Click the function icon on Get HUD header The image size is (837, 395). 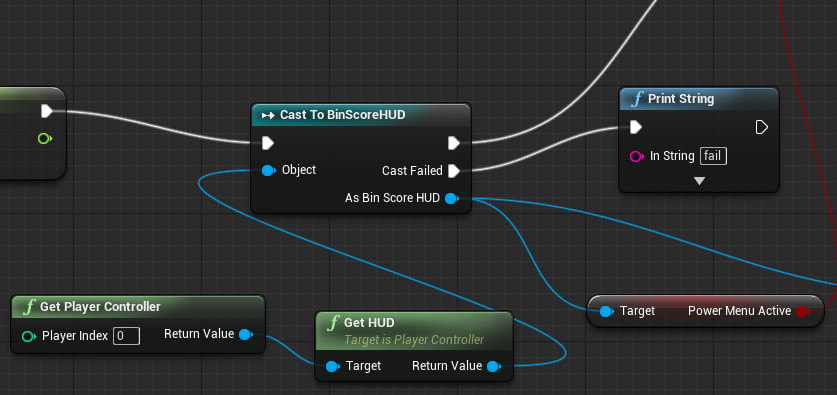pos(333,323)
